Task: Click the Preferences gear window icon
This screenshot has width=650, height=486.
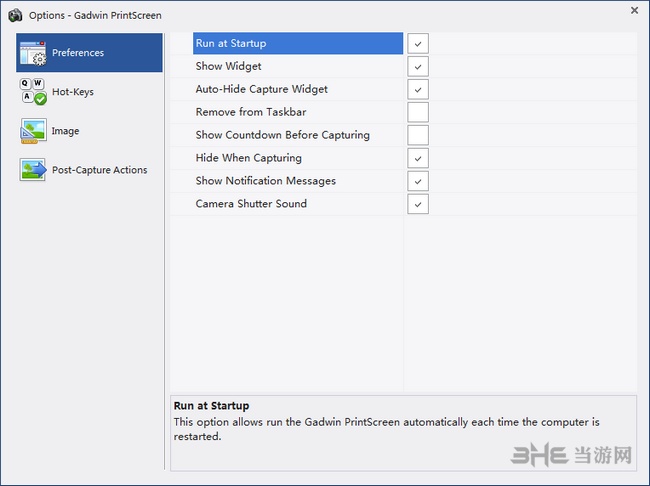Action: tap(33, 53)
